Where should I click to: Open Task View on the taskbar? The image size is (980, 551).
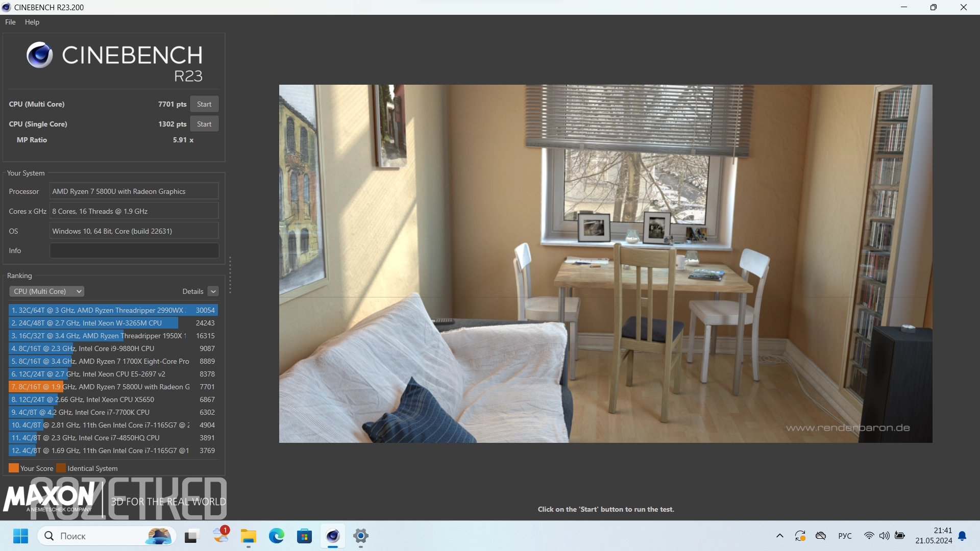pyautogui.click(x=191, y=536)
